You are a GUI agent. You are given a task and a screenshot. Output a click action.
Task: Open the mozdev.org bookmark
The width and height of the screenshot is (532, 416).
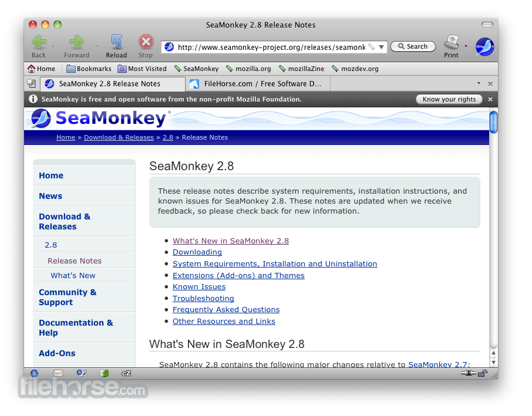[x=355, y=69]
